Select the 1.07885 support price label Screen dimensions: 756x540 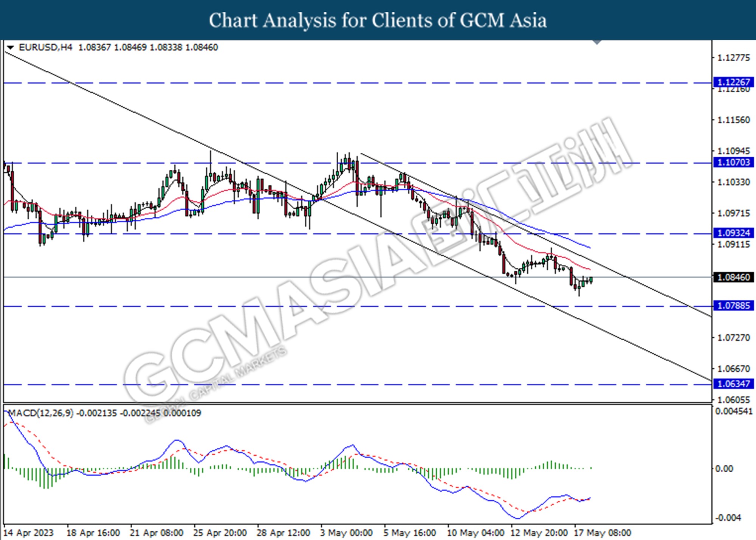[x=733, y=306]
